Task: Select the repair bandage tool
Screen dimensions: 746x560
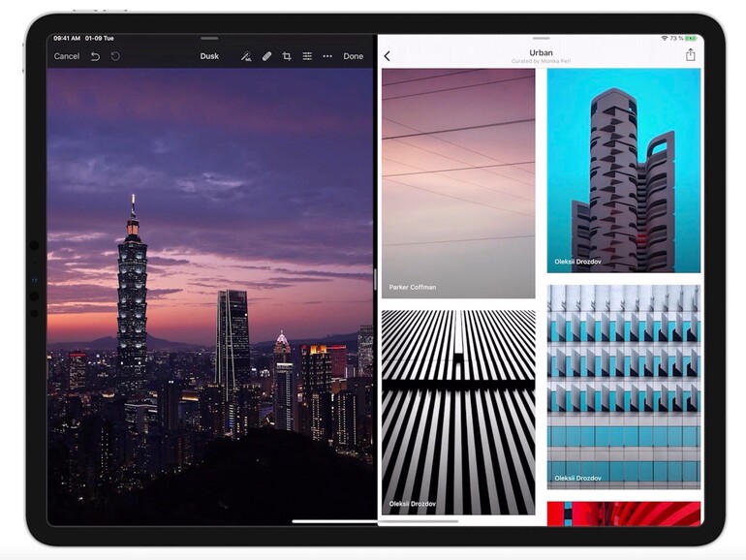Action: coord(266,56)
